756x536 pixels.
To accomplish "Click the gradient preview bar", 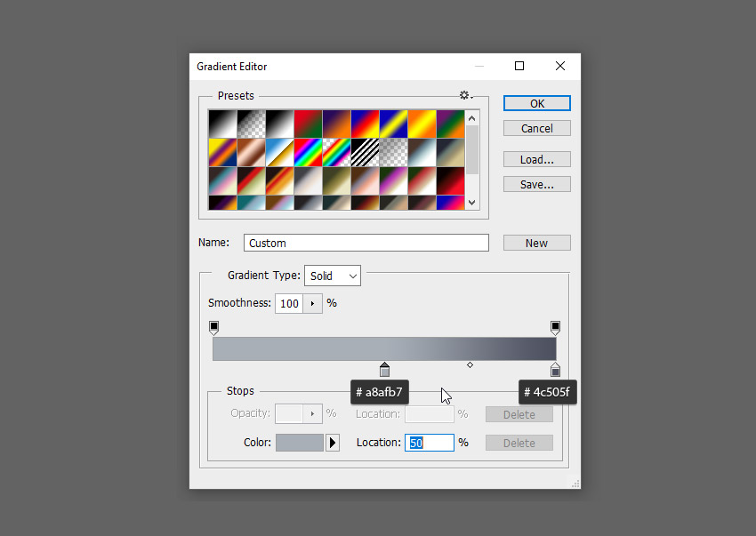I will coord(384,349).
